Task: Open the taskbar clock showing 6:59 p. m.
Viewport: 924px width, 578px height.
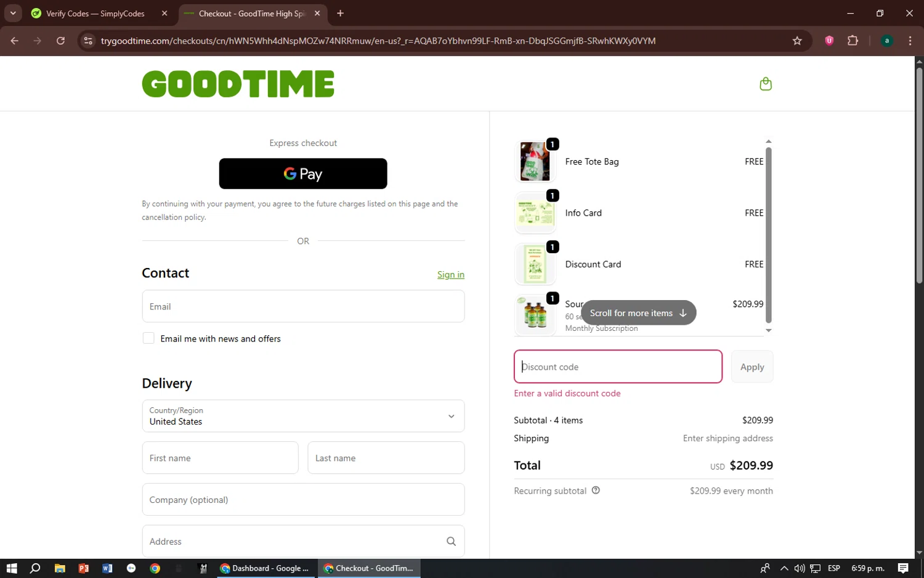Action: (868, 568)
